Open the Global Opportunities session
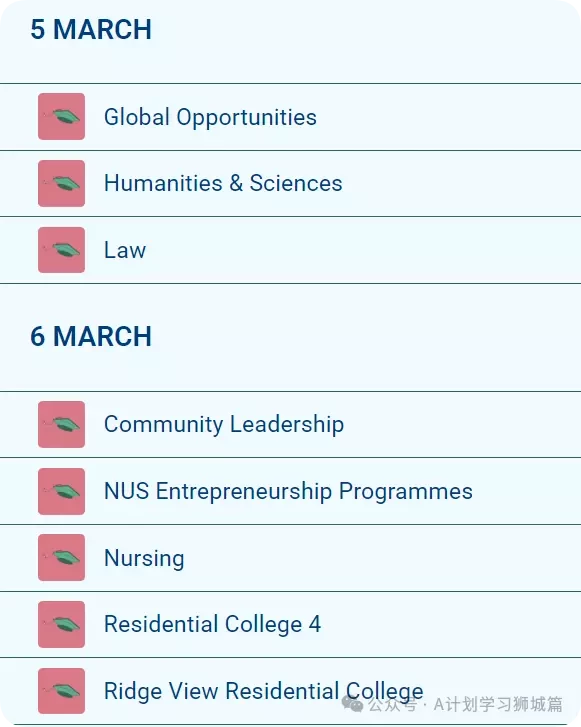581x727 pixels. click(x=290, y=117)
